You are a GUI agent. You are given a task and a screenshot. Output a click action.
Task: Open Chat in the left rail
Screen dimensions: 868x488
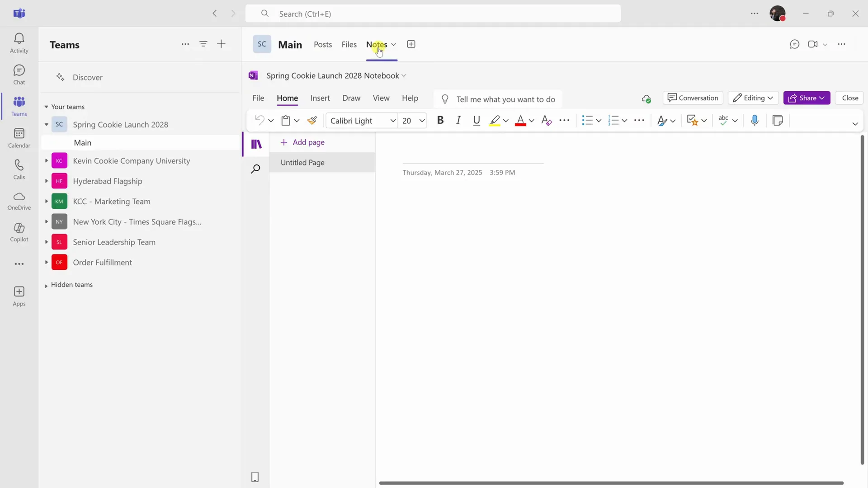19,75
